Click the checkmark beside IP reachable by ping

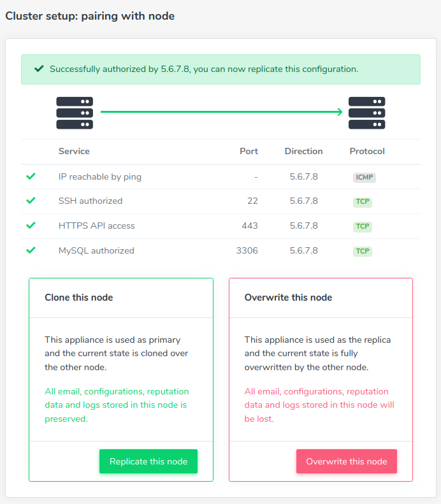pyautogui.click(x=31, y=176)
